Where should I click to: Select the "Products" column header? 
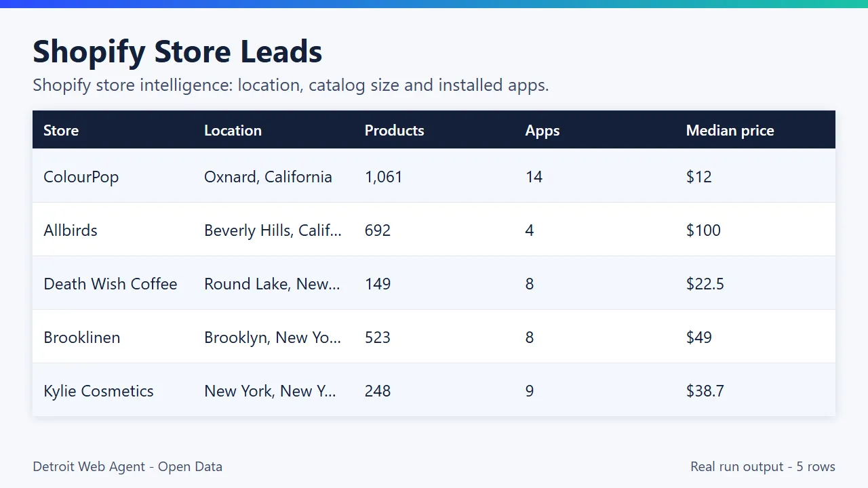coord(394,131)
